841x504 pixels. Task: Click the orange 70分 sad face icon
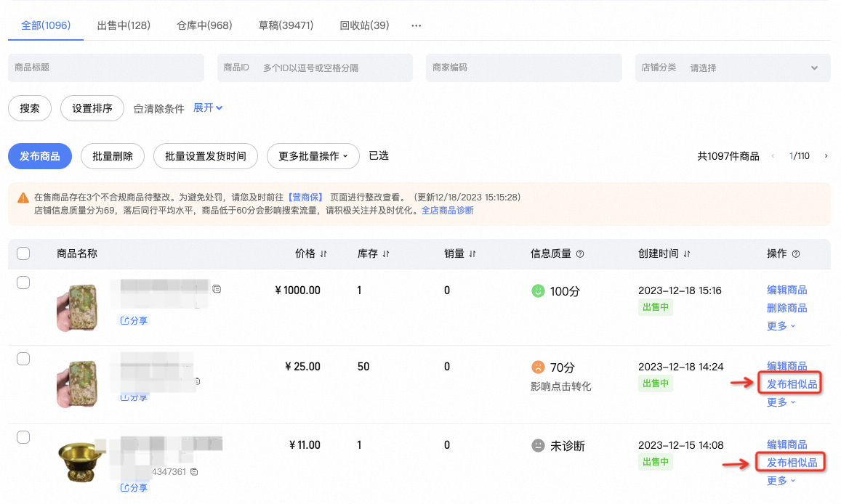click(538, 367)
